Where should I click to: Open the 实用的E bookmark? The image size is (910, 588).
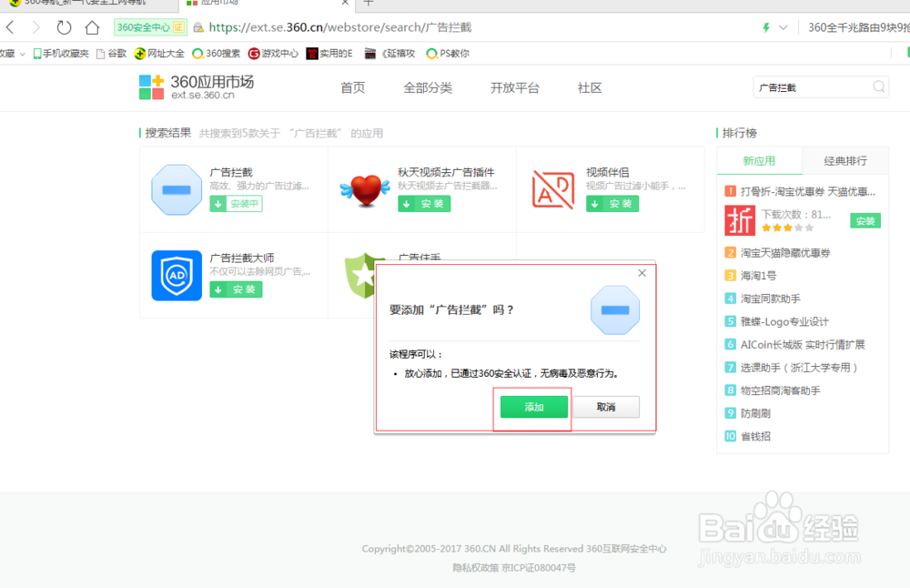329,54
